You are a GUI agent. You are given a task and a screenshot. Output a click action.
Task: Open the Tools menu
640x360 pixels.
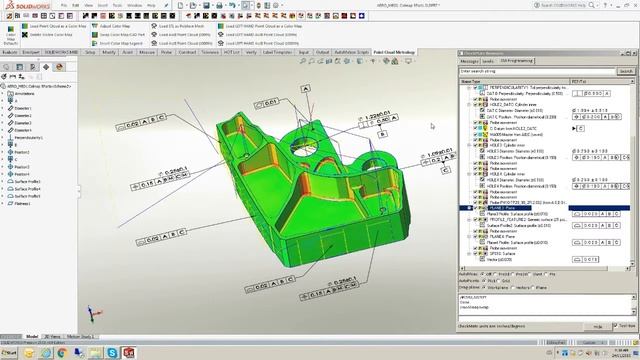click(117, 5)
